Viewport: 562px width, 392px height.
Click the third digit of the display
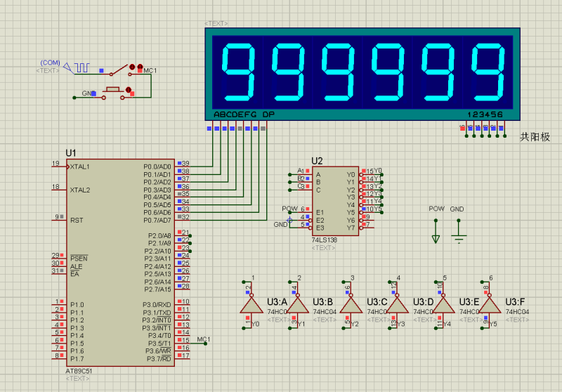point(338,72)
